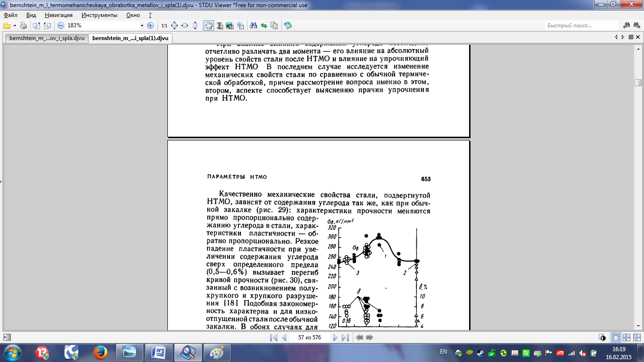
Task: Select the Hand pan tool
Action: (208, 25)
